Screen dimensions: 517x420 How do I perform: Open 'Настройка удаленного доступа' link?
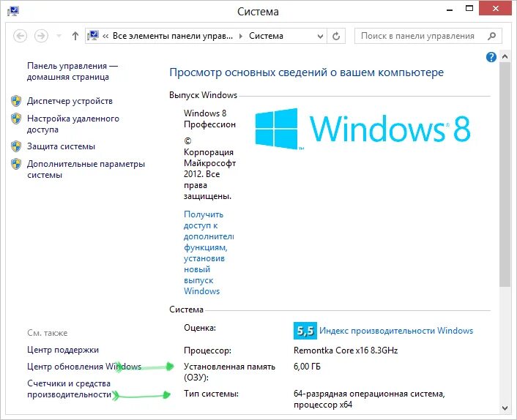pyautogui.click(x=73, y=124)
